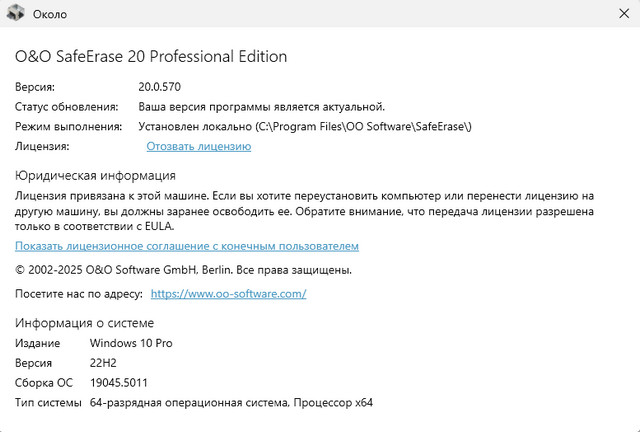The width and height of the screenshot is (640, 432).
Task: Click the Статус обновления label
Action: pos(66,106)
